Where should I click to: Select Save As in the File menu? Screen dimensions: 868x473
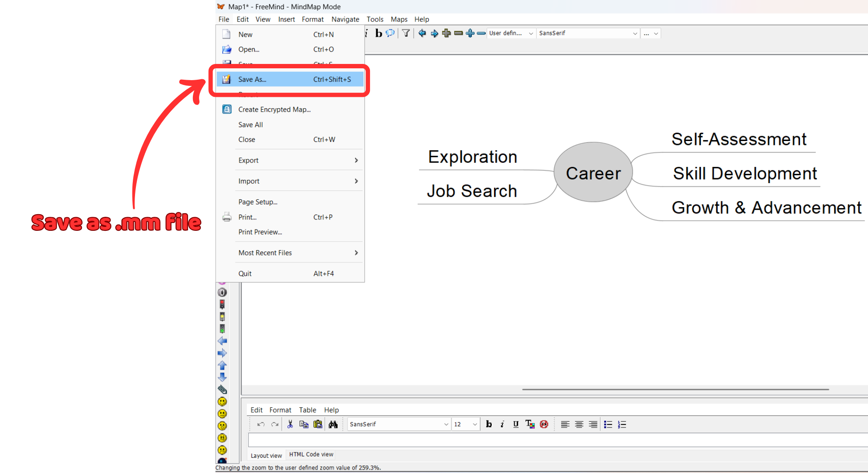(x=290, y=79)
